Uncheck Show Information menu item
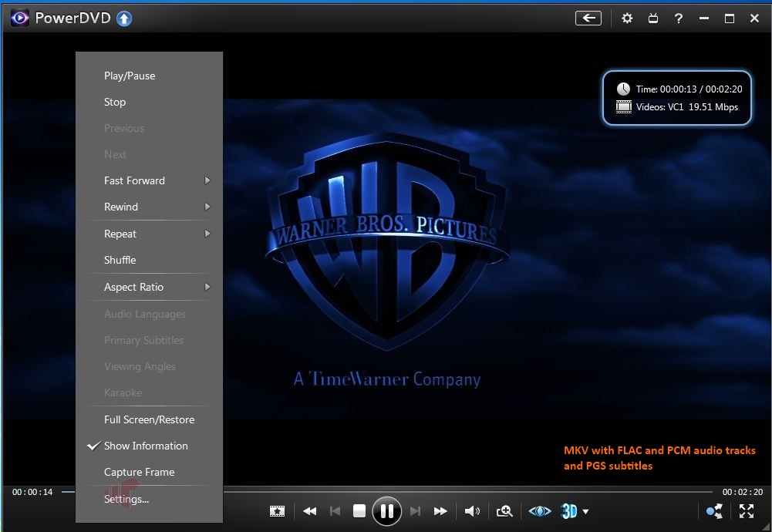Screen dimensions: 772x532 (x=149, y=446)
